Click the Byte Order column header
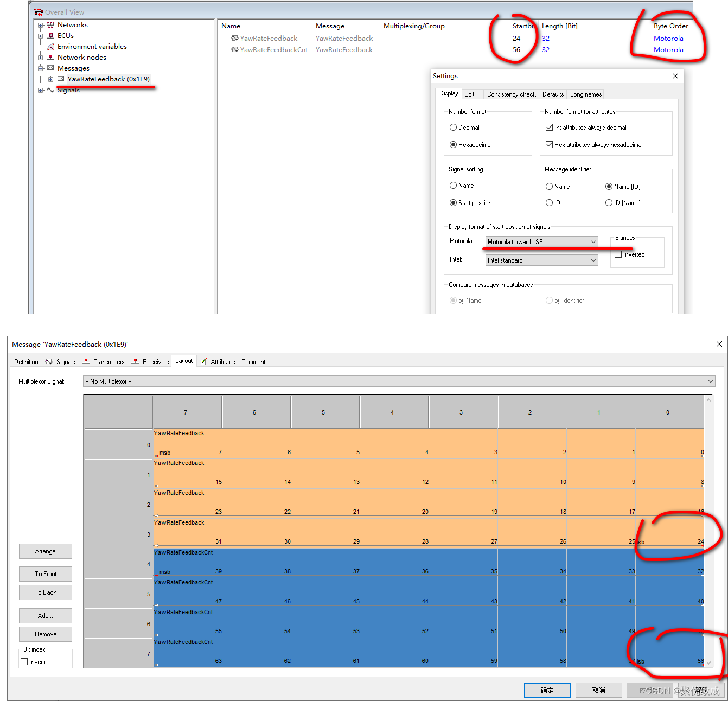This screenshot has height=701, width=728. pyautogui.click(x=671, y=26)
